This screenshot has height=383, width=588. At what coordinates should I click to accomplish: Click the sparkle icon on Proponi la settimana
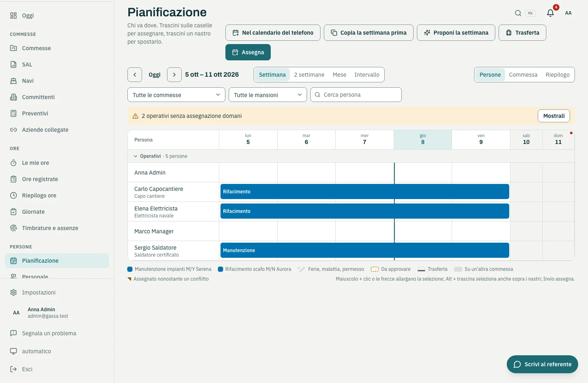click(427, 33)
